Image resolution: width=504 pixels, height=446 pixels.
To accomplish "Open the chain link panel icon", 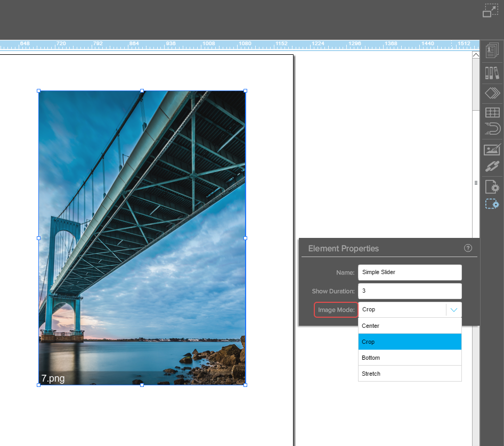I will point(492,167).
